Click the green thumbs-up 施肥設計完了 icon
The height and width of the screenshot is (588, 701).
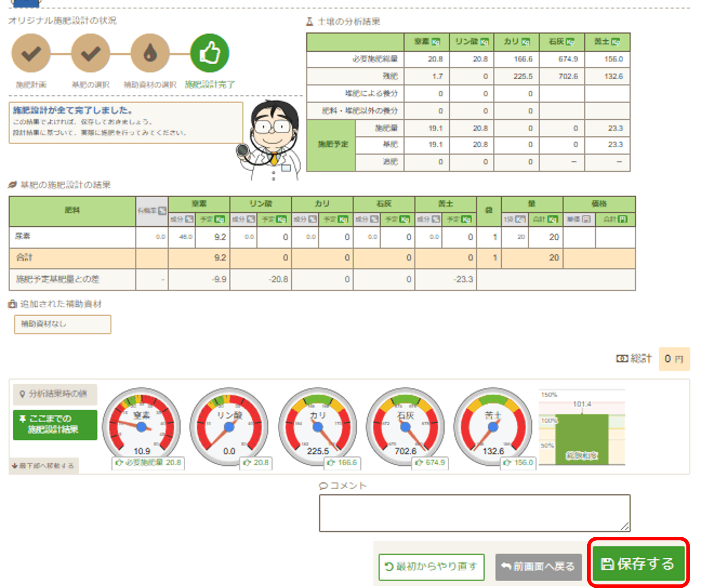tap(210, 53)
